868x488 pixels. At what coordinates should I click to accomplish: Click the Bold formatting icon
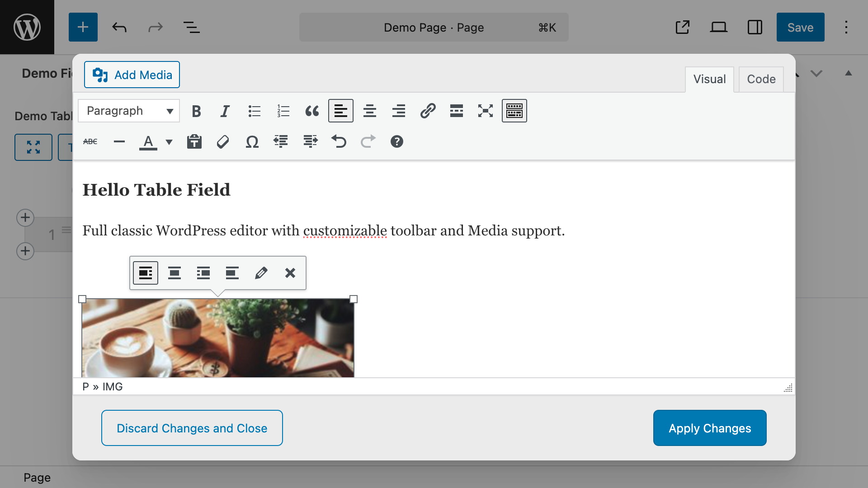196,111
